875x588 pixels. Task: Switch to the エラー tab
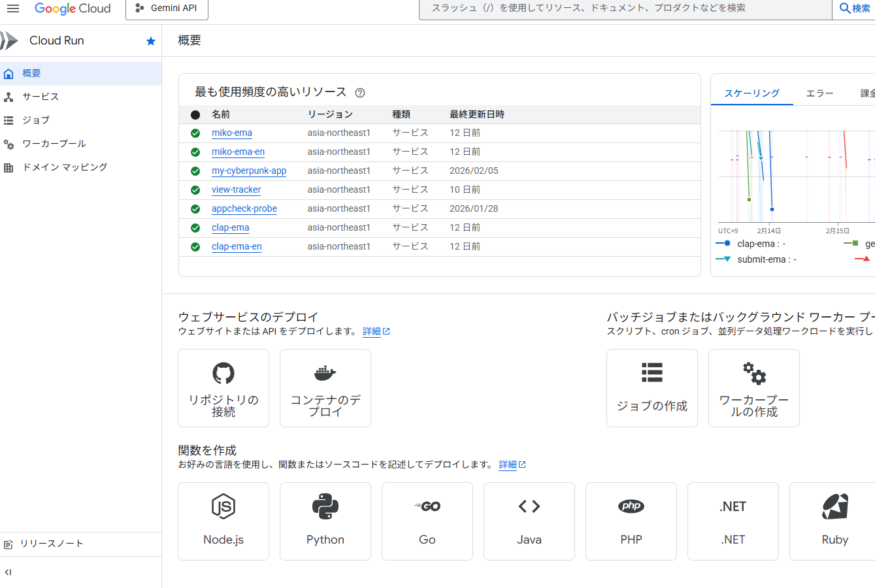(x=819, y=93)
